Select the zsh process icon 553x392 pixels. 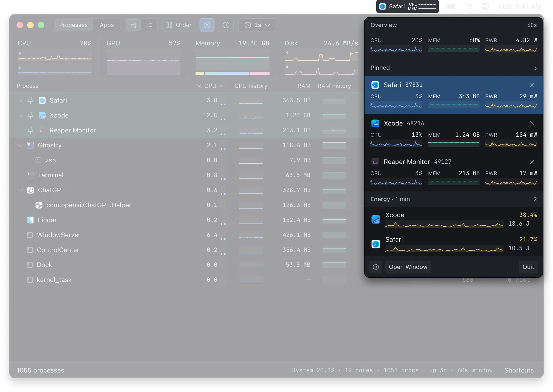[38, 160]
